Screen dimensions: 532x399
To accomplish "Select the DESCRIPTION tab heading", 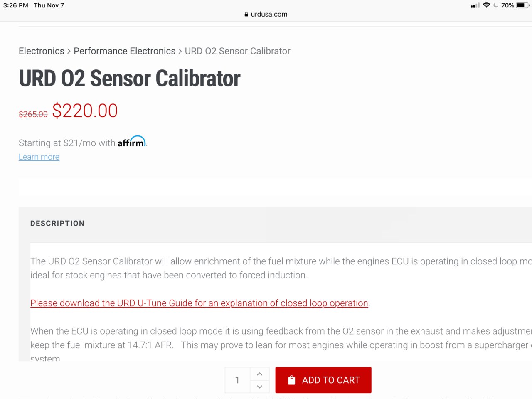I will point(57,223).
